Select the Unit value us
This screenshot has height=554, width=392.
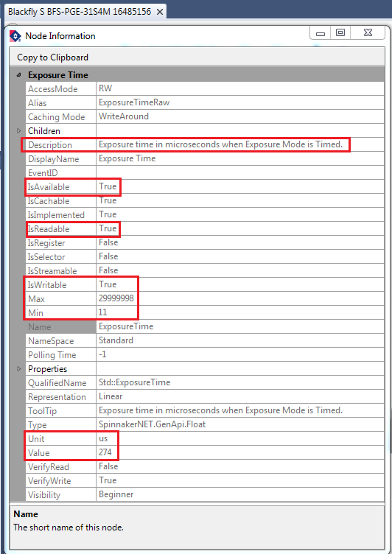coord(240,439)
